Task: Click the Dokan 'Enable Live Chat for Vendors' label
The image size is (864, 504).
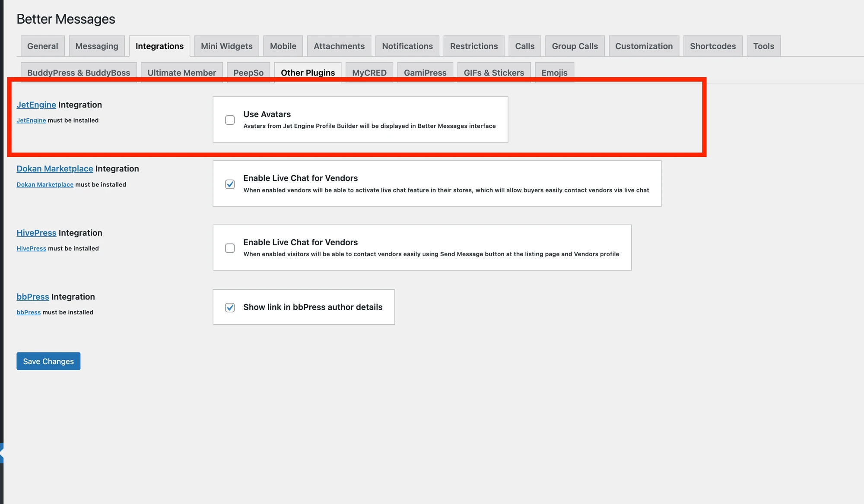Action: point(300,178)
